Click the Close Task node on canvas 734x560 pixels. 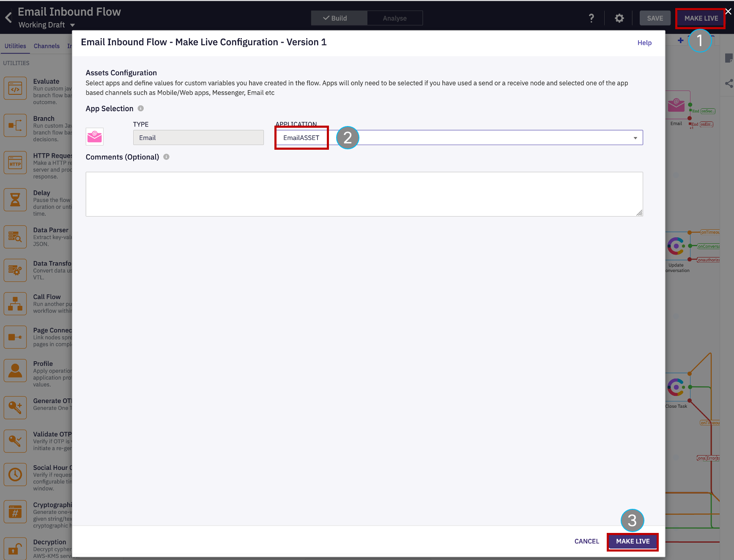[x=676, y=387]
